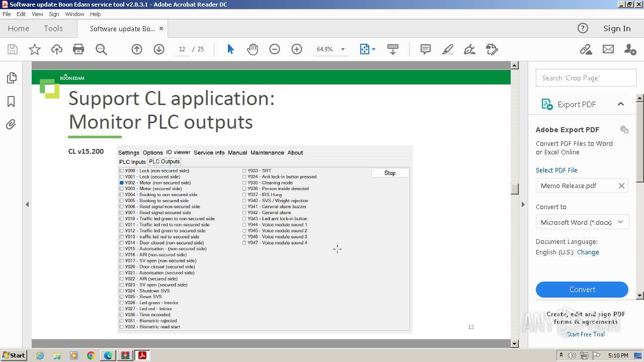Open the bookmarks panel icon
The image size is (644, 362).
coord(11,102)
